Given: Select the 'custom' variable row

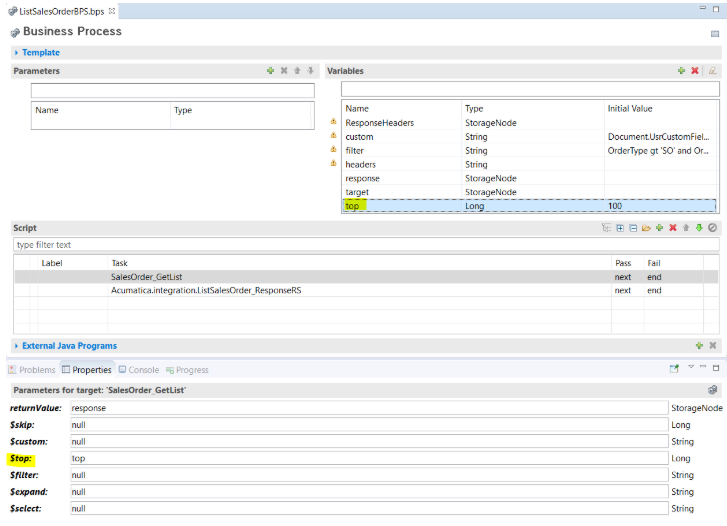Looking at the screenshot, I should (529, 136).
